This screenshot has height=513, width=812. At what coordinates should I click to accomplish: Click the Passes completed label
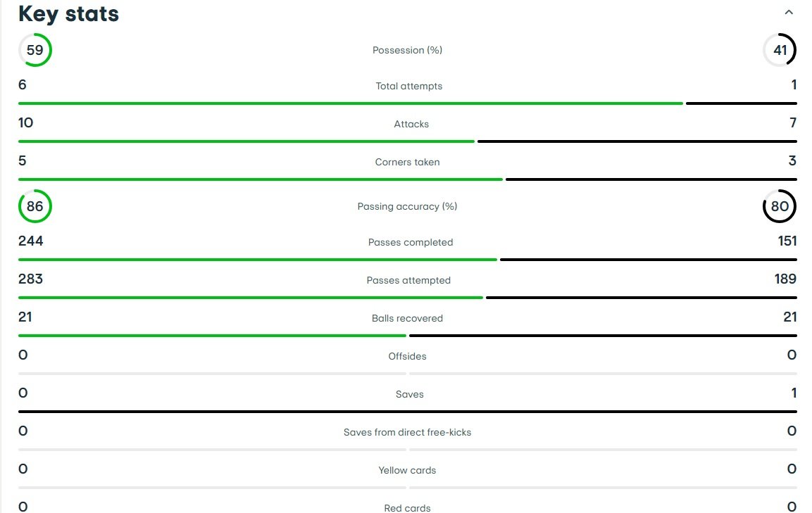[411, 242]
